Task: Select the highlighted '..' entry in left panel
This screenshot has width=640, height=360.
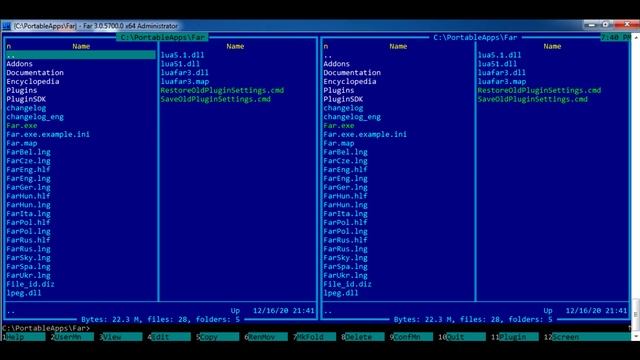Action: [81, 55]
